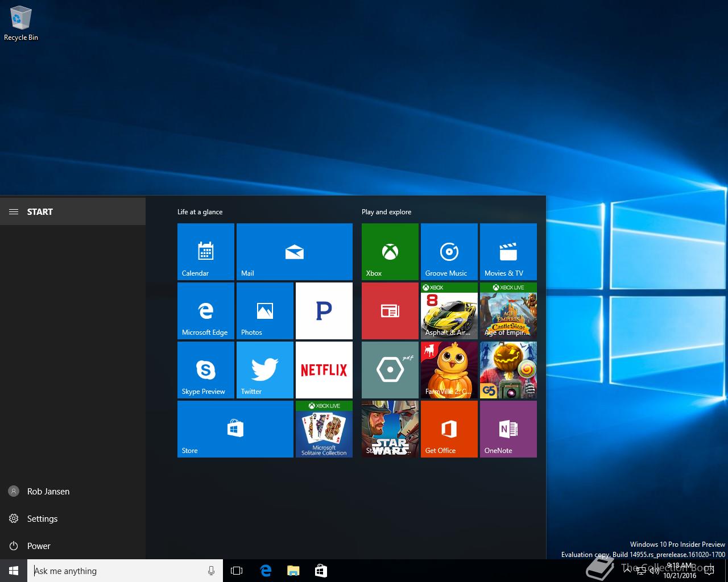Open the Groove Music tile
The image size is (728, 582).
(449, 252)
